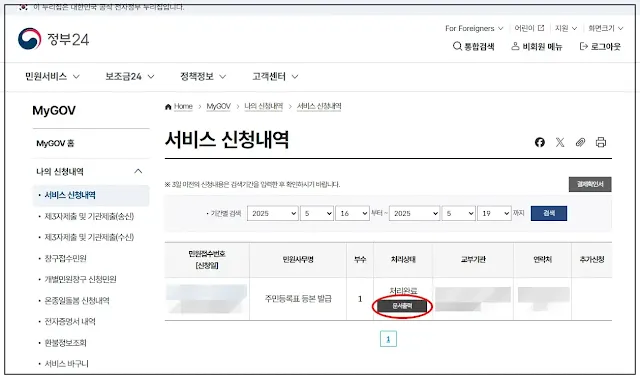Click 주민등록표 등본 발급 row text

coord(298,299)
